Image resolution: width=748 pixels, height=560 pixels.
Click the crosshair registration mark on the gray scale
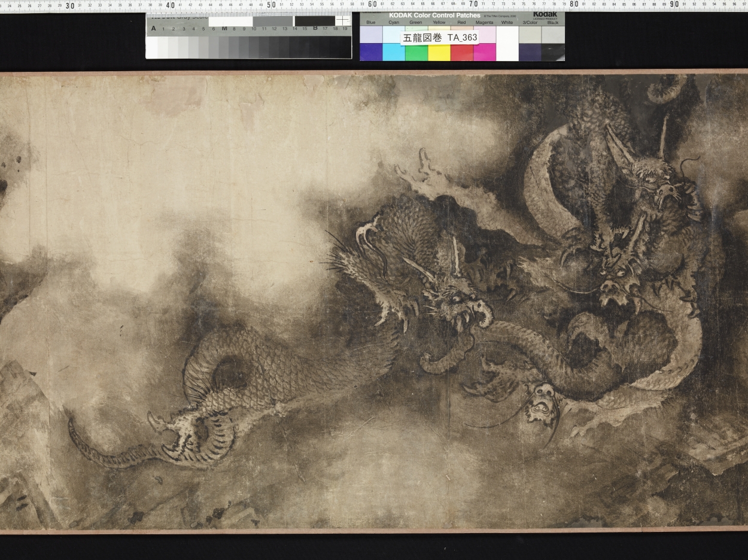coord(343,21)
